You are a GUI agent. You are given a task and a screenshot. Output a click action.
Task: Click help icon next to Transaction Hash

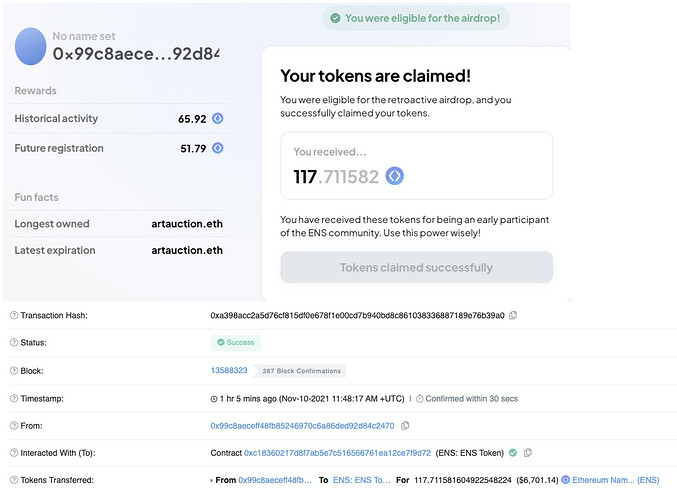point(14,315)
